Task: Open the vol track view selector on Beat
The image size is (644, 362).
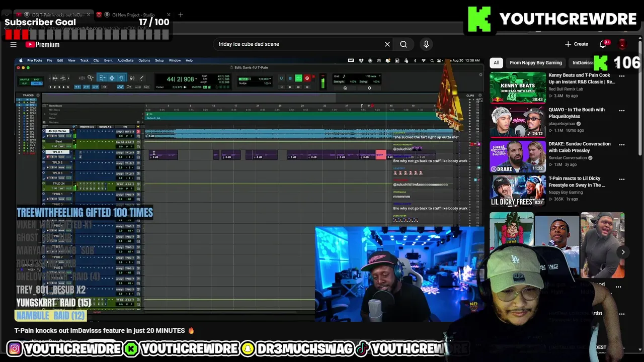Action: coord(61,146)
